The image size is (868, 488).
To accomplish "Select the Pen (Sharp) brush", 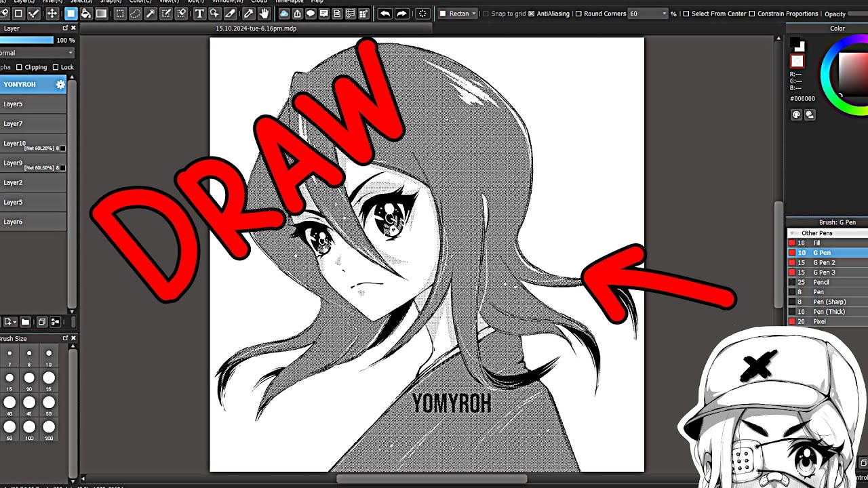I will click(x=827, y=302).
